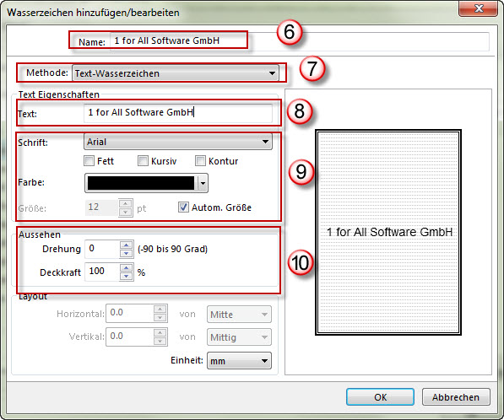Open the Mitte horizontal anchor dropdown
The height and width of the screenshot is (420, 504).
(x=239, y=314)
